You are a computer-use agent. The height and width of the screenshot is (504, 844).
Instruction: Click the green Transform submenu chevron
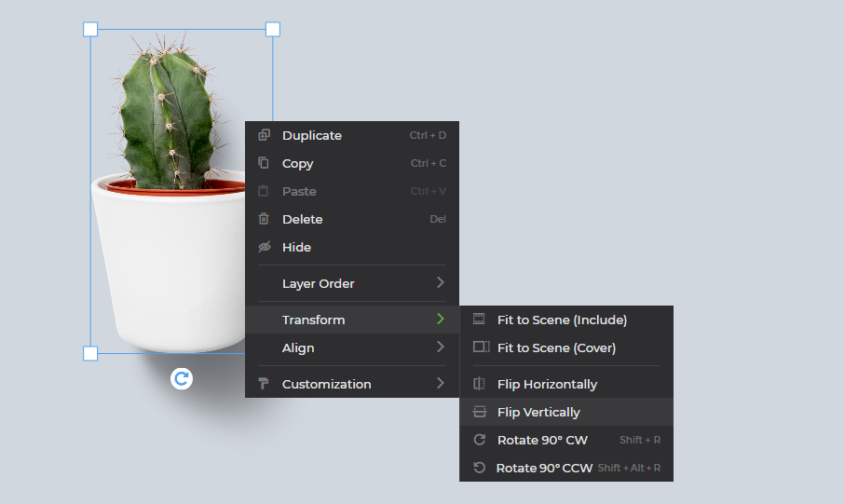pos(441,319)
